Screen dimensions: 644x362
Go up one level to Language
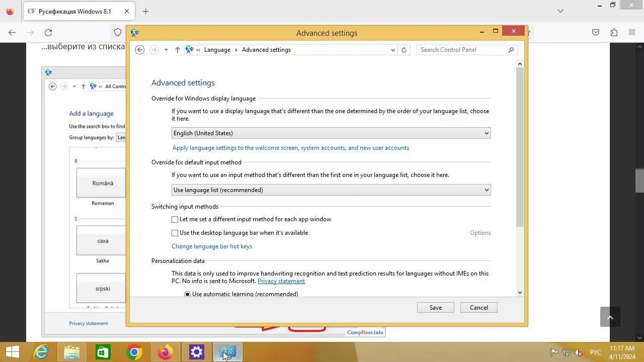pyautogui.click(x=178, y=50)
